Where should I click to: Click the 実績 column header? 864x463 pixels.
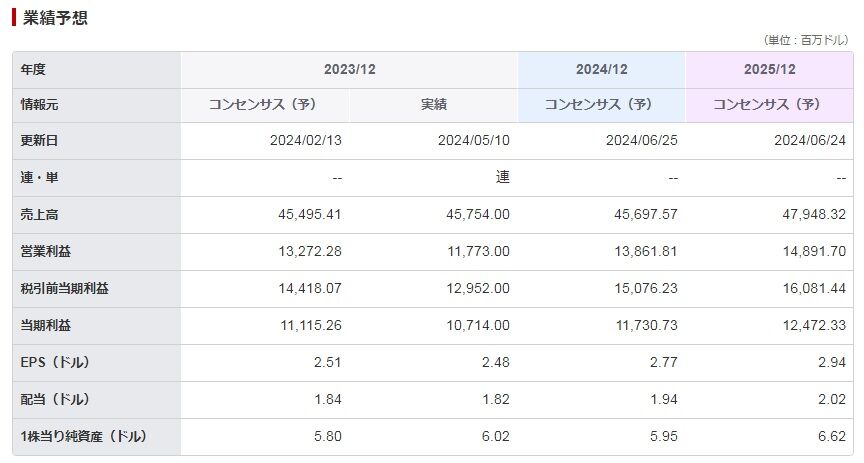point(434,104)
